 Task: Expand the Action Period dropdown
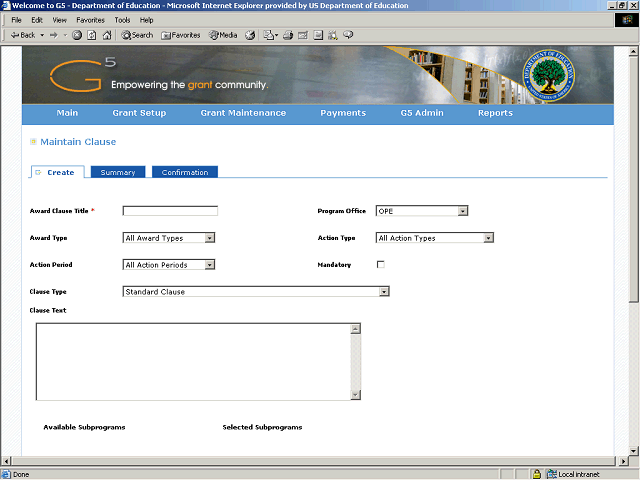169,265
